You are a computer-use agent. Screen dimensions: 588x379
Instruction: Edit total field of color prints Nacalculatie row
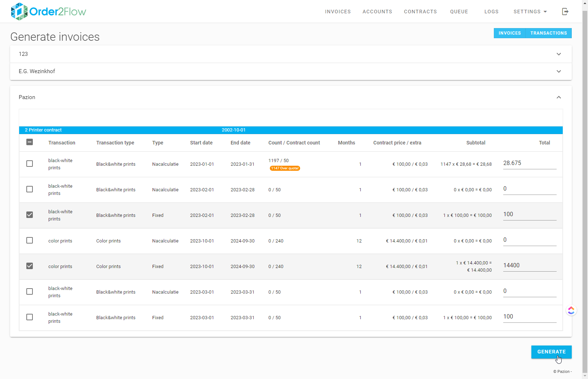(530, 240)
